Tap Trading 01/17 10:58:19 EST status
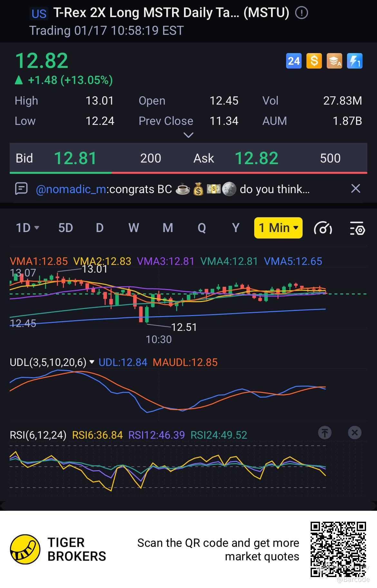Screen dimensions: 377x588 tap(106, 31)
